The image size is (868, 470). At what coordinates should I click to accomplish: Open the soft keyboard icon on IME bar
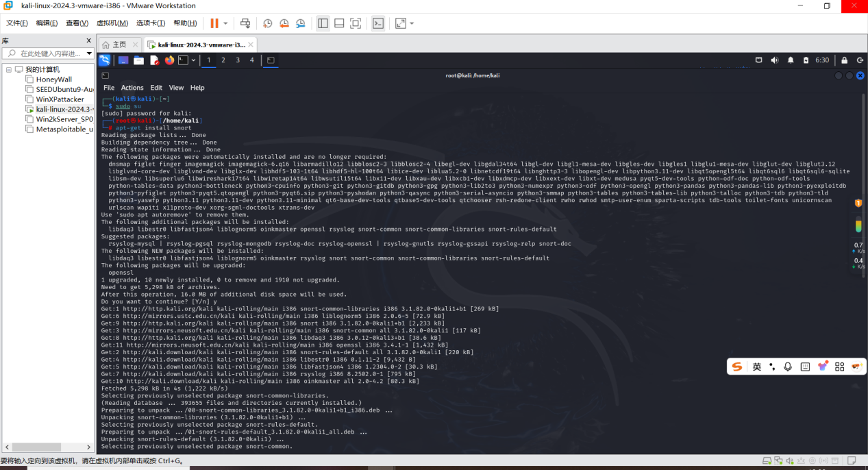pos(805,367)
